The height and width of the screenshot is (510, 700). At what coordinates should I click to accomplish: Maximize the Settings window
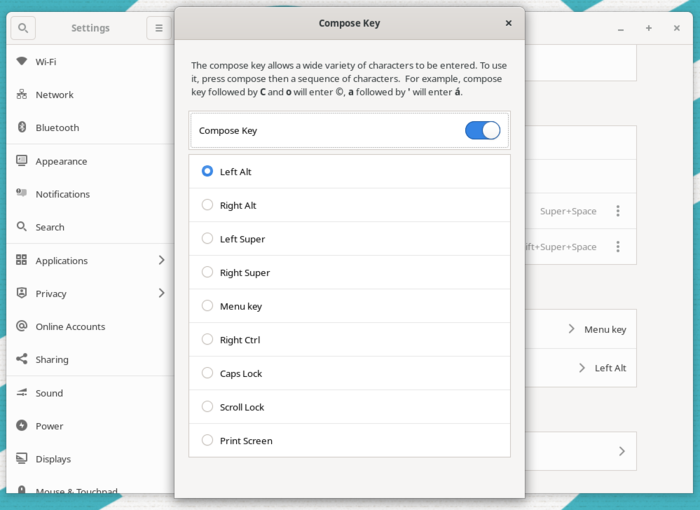pos(649,28)
